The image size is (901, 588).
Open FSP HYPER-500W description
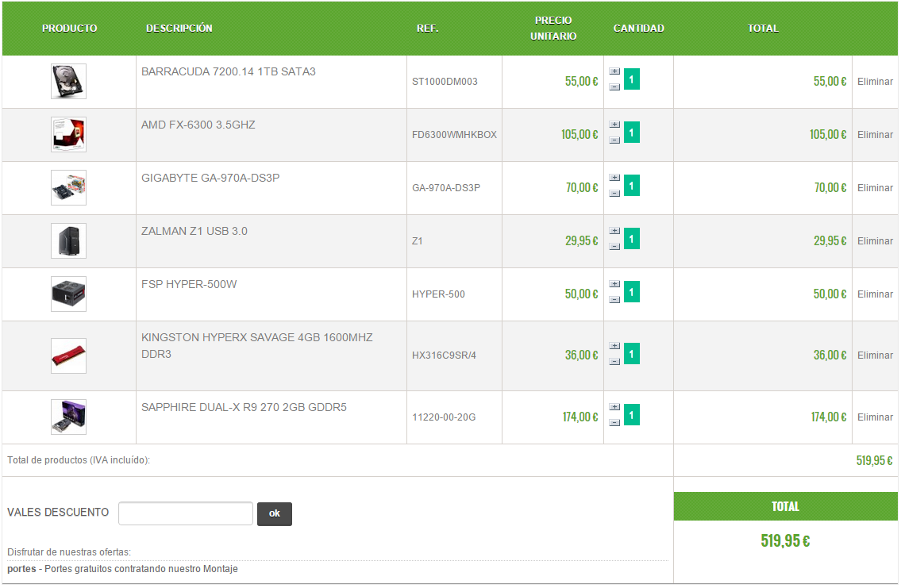pos(189,284)
